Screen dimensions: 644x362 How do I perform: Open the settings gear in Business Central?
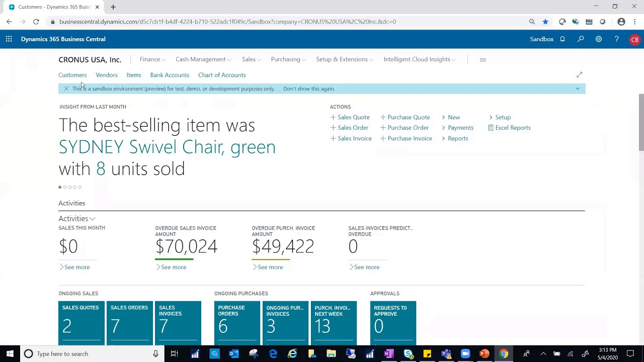(x=599, y=39)
